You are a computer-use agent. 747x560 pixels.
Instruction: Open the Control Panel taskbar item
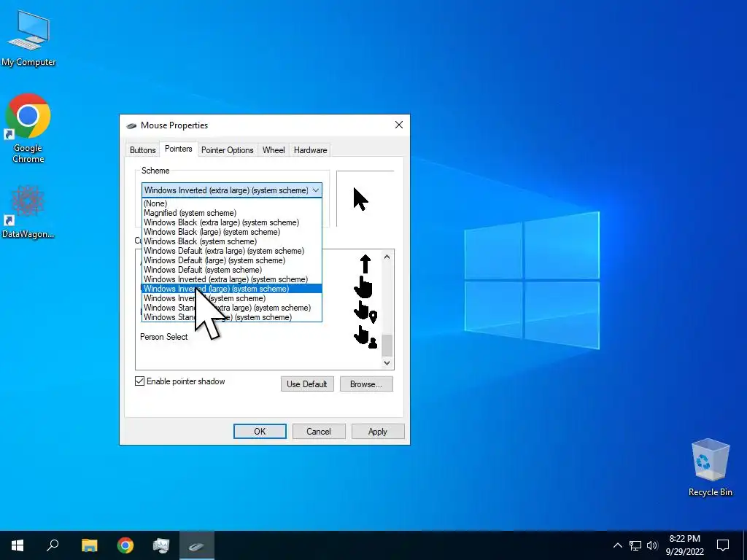click(161, 545)
